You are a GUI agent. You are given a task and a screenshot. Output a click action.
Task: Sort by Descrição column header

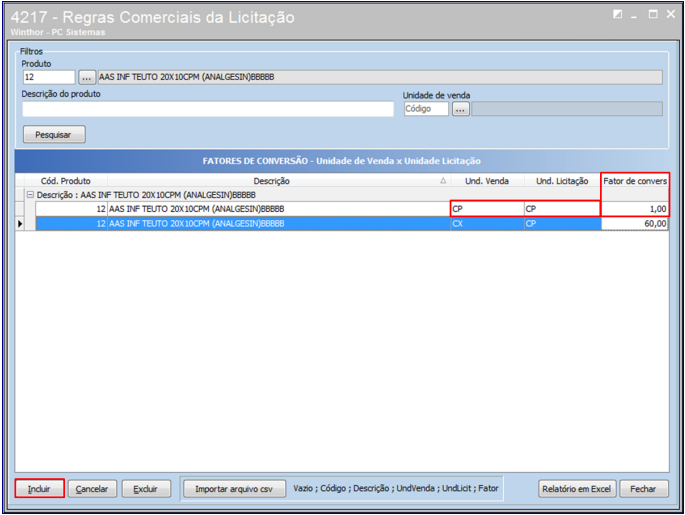tap(271, 181)
